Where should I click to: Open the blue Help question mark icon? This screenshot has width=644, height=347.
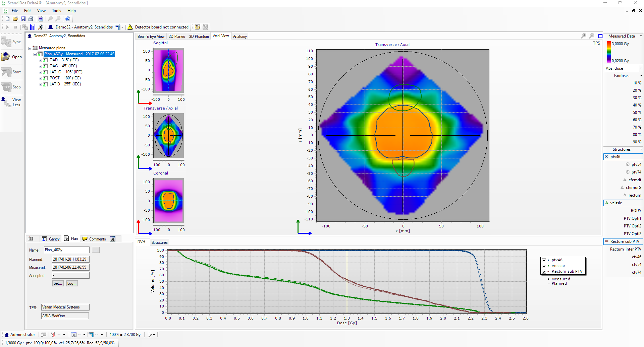pos(68,19)
